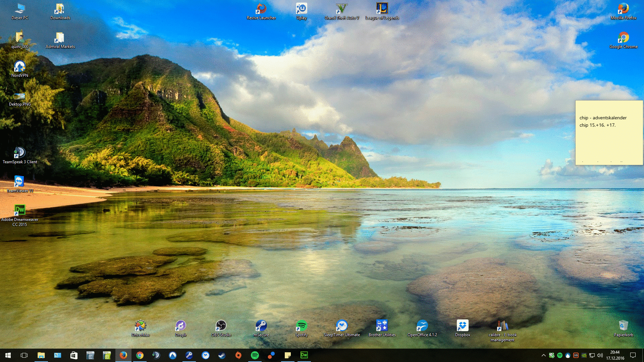This screenshot has width=644, height=362.
Task: Open SleepTimer from the taskbar
Action: 205,355
